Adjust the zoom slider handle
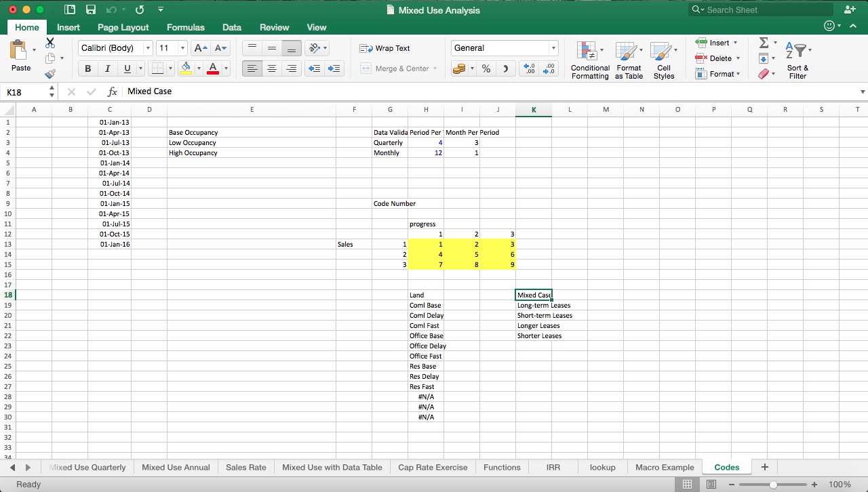The width and height of the screenshot is (868, 492). 773,485
